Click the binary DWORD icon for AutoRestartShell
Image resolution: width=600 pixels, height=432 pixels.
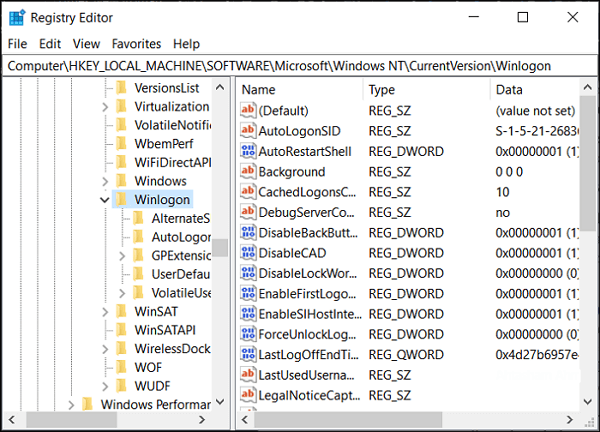click(x=248, y=151)
